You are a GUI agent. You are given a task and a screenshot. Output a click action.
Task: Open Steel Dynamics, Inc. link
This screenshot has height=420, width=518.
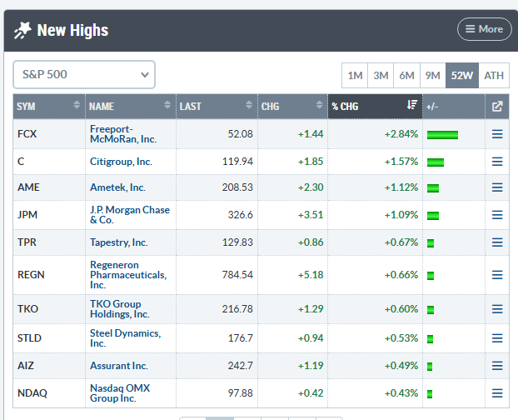coord(125,338)
